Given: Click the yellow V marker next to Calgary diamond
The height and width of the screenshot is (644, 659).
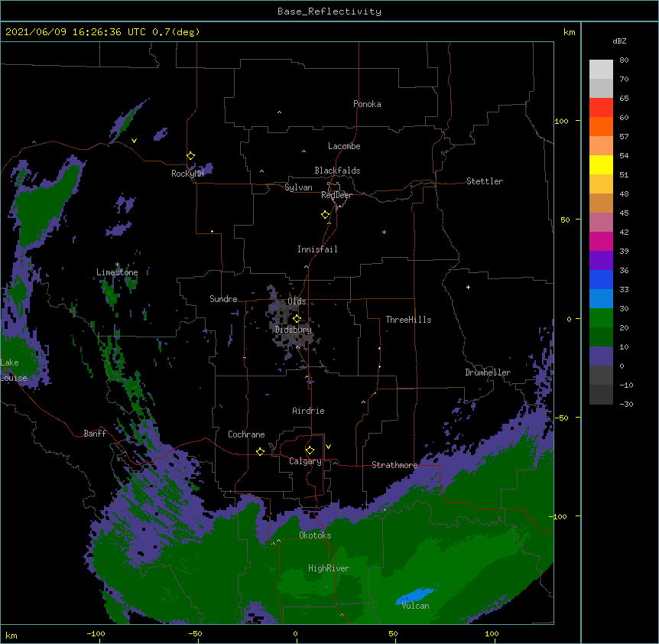Looking at the screenshot, I should 328,447.
